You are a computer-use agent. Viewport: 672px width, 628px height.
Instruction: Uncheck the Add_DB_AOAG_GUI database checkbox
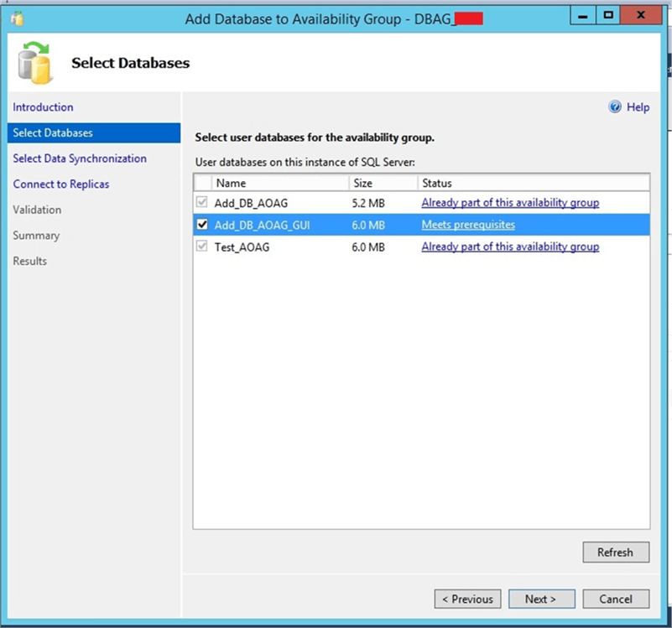[x=202, y=225]
